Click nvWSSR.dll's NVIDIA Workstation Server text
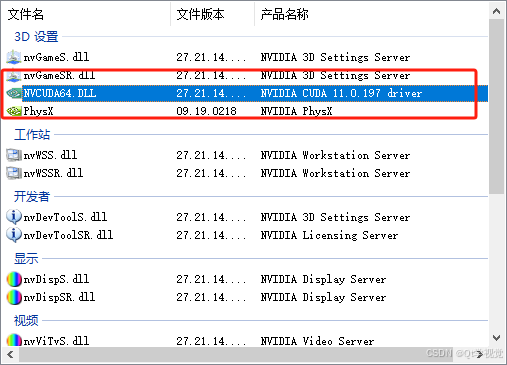The height and width of the screenshot is (365, 507). point(335,173)
